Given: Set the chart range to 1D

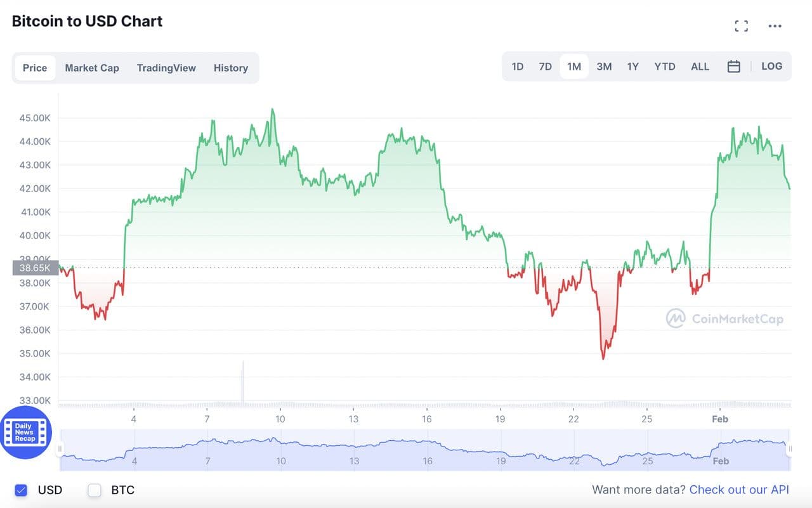Looking at the screenshot, I should click(518, 67).
